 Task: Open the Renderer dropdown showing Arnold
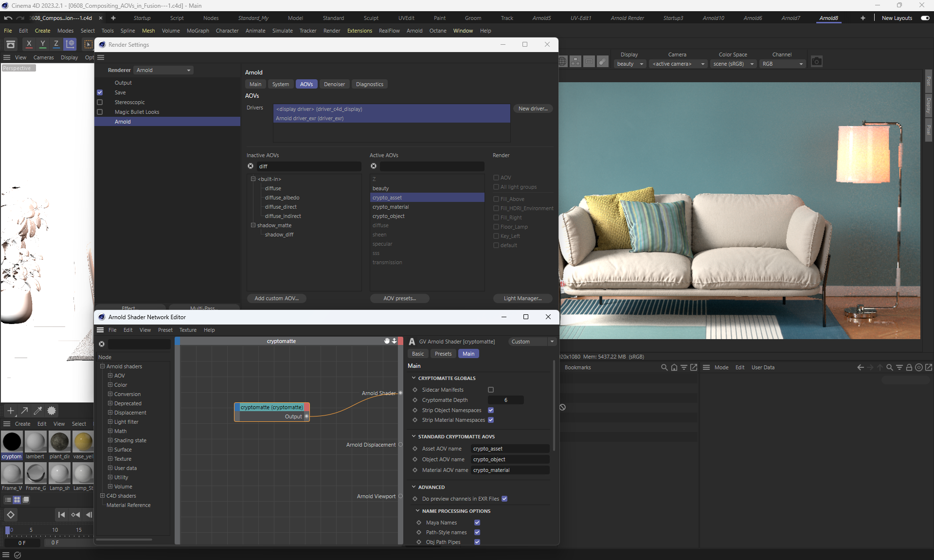tap(163, 70)
